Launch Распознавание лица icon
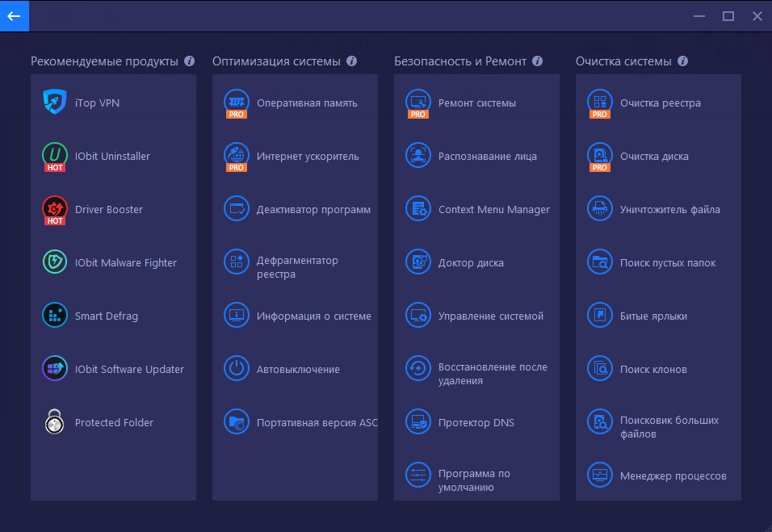The width and height of the screenshot is (772, 532). point(418,156)
